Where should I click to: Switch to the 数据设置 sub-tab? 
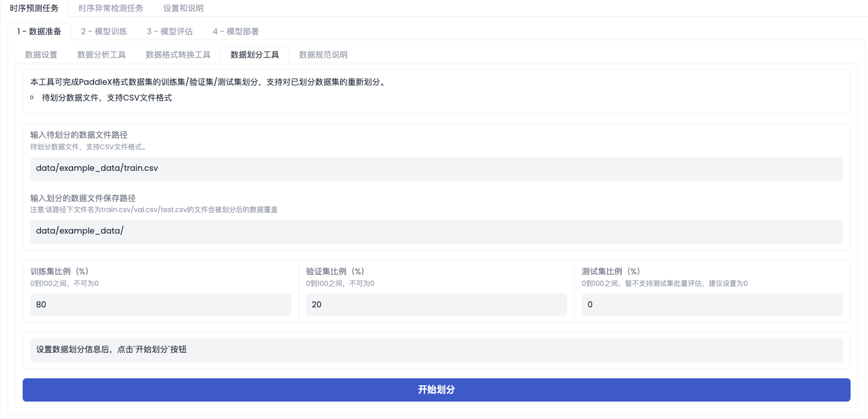tap(39, 54)
